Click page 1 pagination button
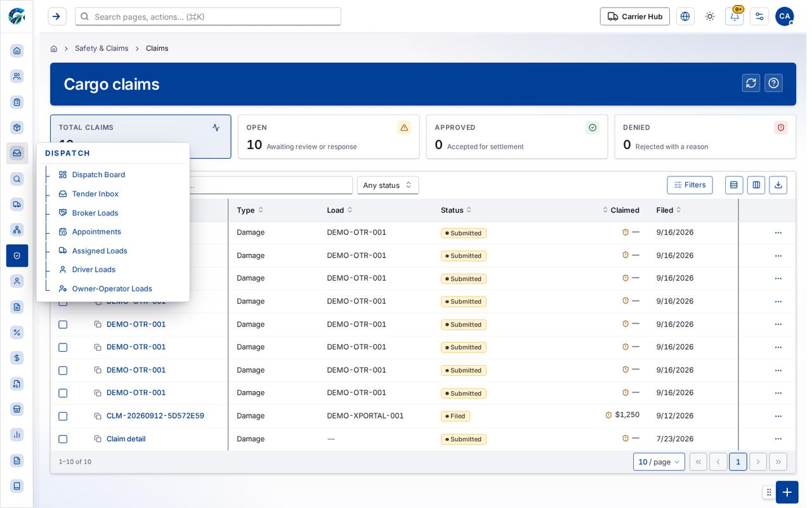The width and height of the screenshot is (812, 508). click(x=738, y=462)
